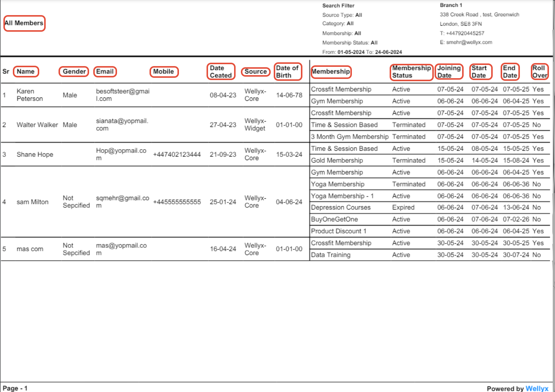Click date of birth 14-06-78

point(289,95)
